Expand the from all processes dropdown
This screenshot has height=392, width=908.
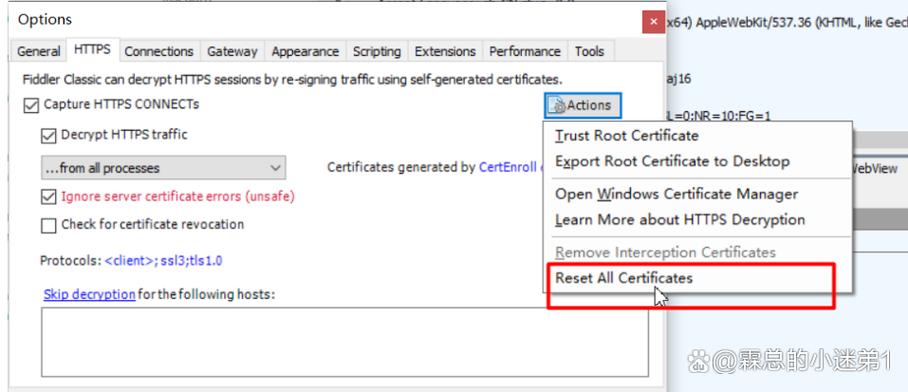click(x=163, y=168)
